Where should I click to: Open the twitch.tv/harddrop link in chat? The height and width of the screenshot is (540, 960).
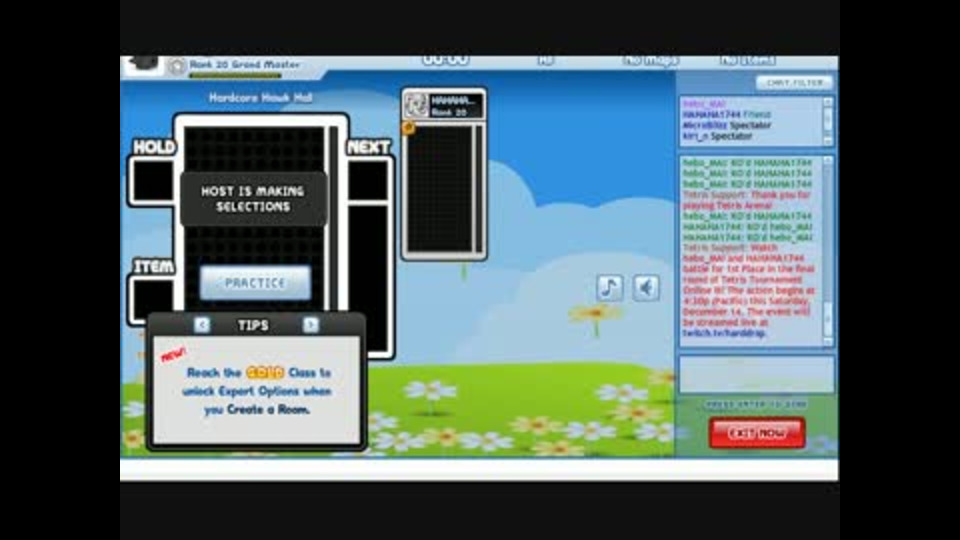[x=724, y=333]
